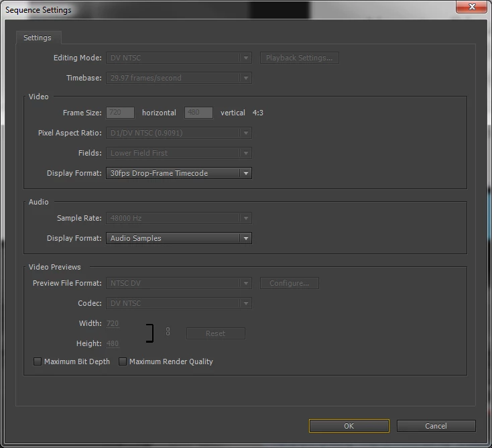The height and width of the screenshot is (448, 492).
Task: Open the Timebase dropdown
Action: click(179, 78)
